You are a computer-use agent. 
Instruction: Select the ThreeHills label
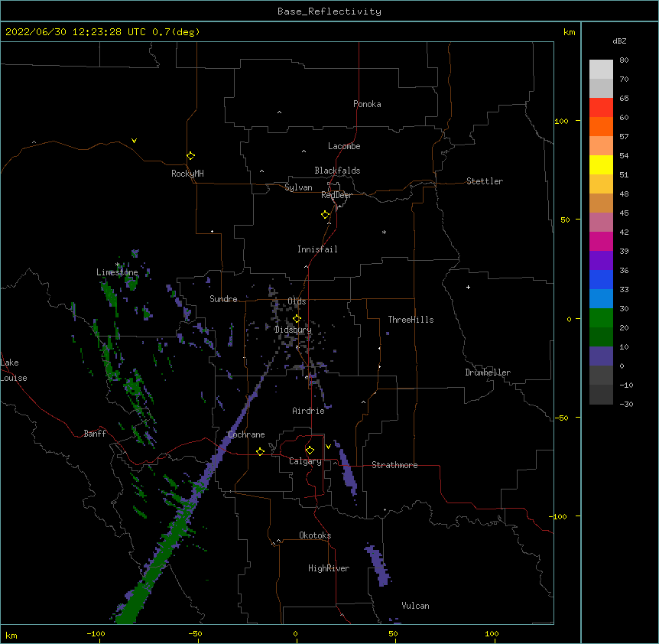coord(411,320)
